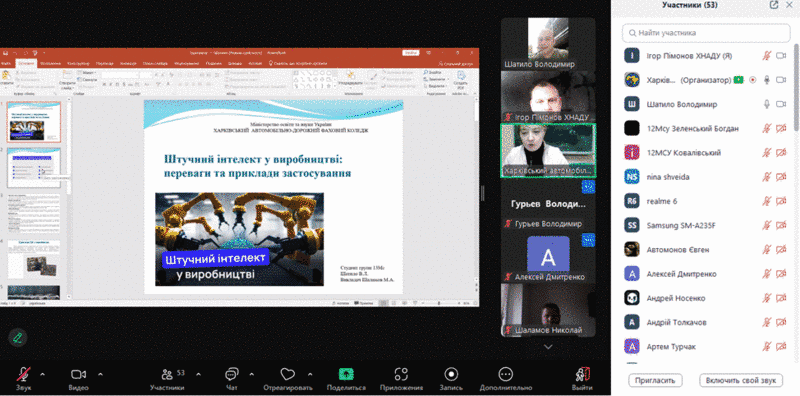This screenshot has height=396, width=800.
Task: Open the Чат chat icon
Action: coord(232,375)
